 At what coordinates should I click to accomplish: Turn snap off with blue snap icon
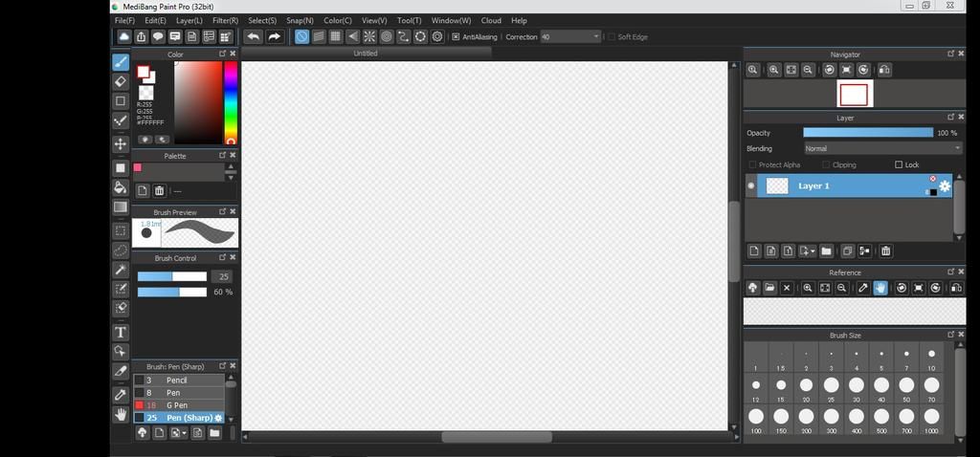click(x=301, y=37)
